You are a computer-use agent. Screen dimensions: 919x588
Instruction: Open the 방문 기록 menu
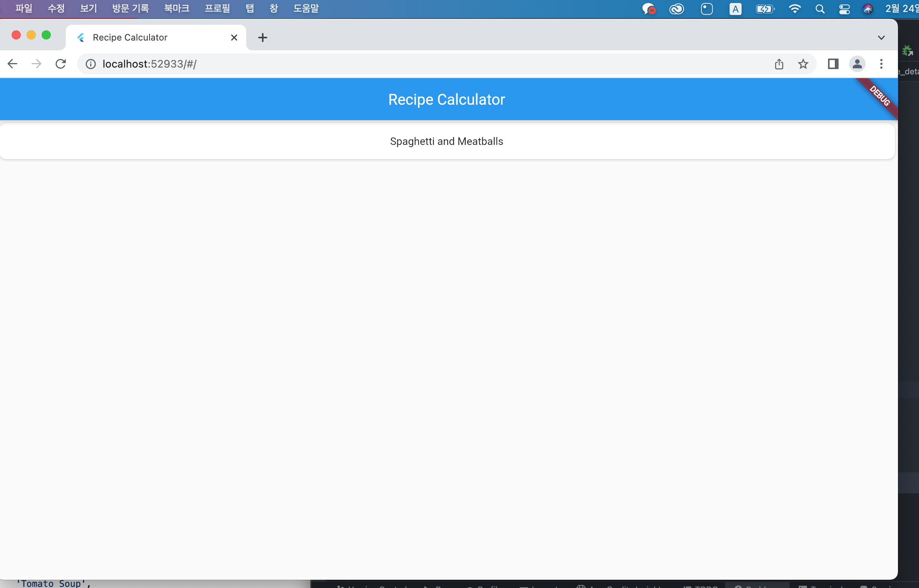130,8
